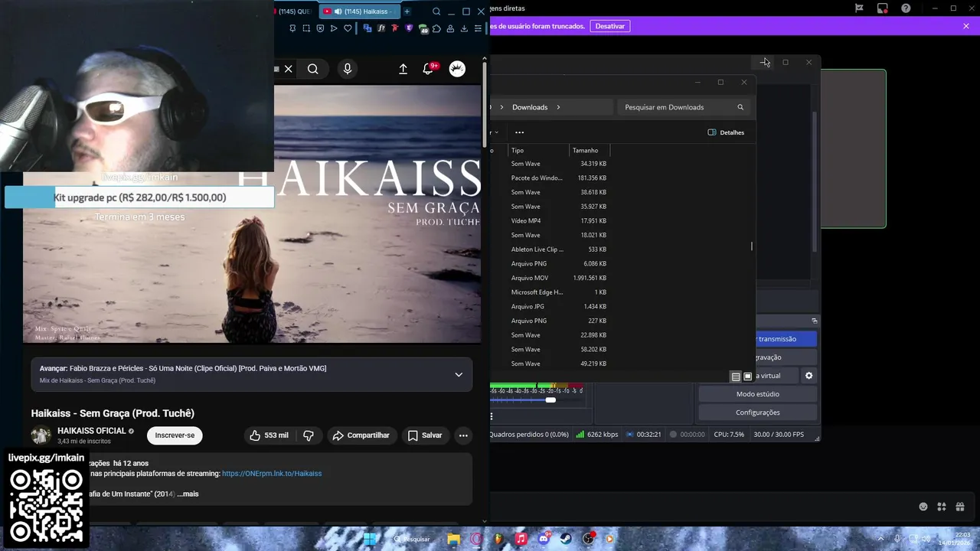This screenshot has width=980, height=551.
Task: Open the YouTube account avatar menu
Action: click(x=457, y=69)
